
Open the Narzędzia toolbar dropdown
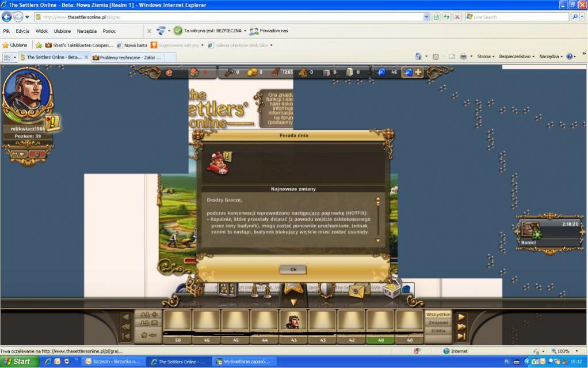551,56
